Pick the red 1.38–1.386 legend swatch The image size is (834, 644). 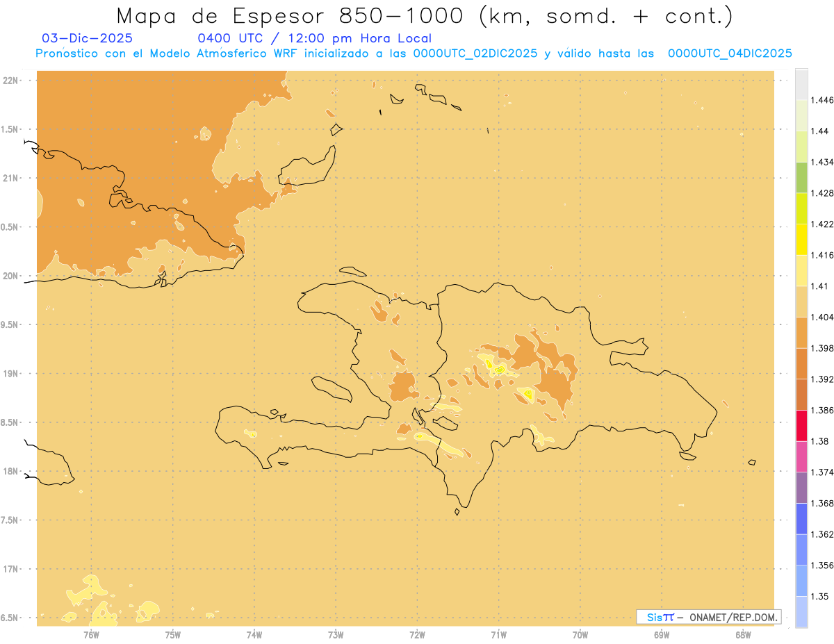pyautogui.click(x=801, y=425)
